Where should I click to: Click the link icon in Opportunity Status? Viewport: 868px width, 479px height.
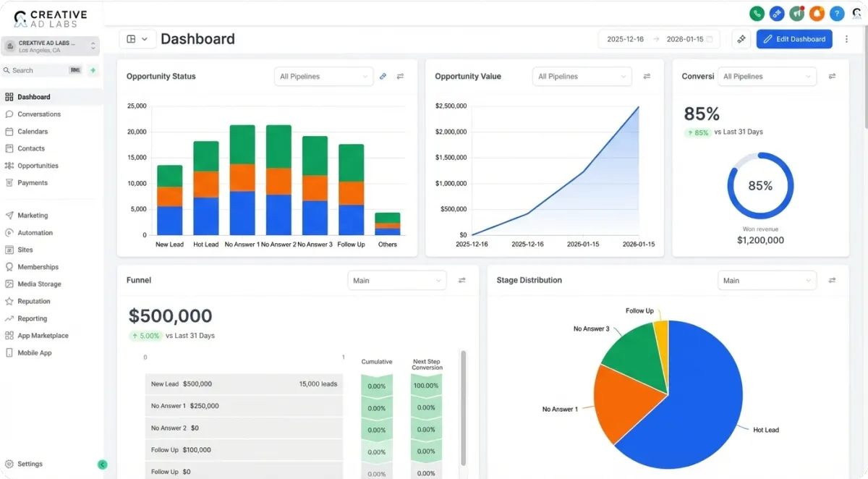click(x=383, y=76)
